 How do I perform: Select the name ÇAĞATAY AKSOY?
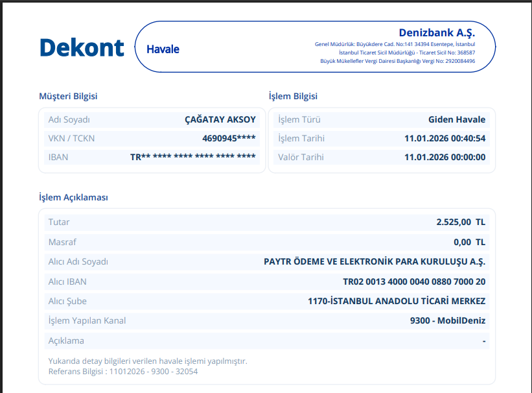coord(220,119)
